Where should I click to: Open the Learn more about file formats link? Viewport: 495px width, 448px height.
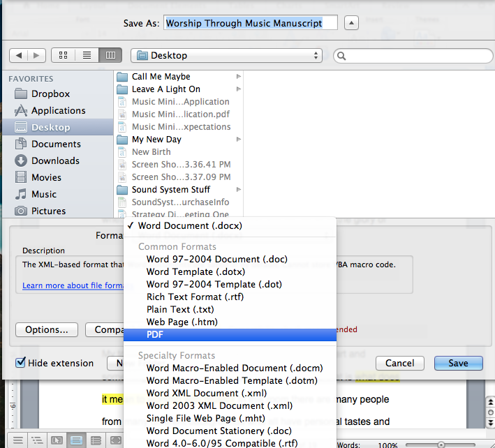point(73,285)
